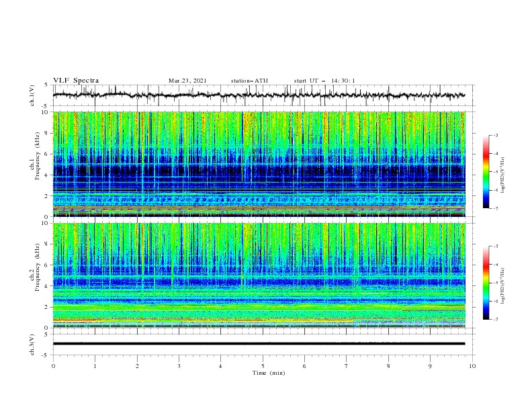Click time axis tick label "6"

305,366
